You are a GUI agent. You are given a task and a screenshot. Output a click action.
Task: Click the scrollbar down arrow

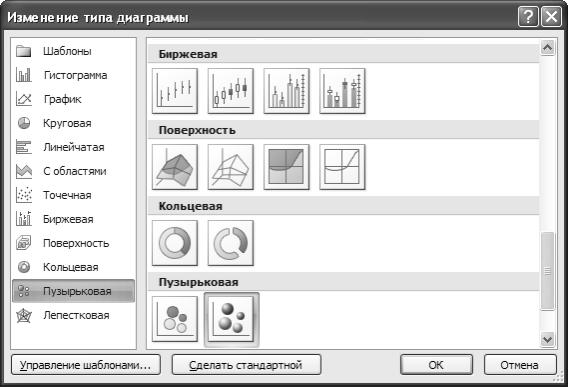click(547, 340)
